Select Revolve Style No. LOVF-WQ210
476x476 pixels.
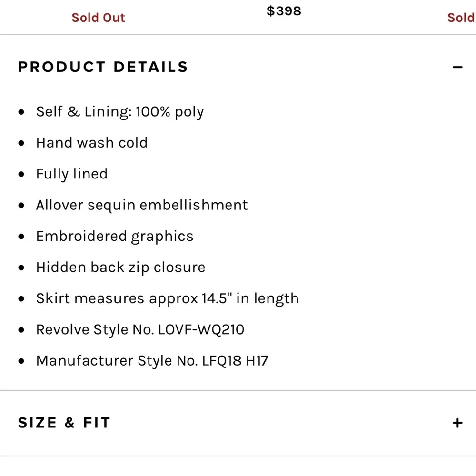coord(140,329)
